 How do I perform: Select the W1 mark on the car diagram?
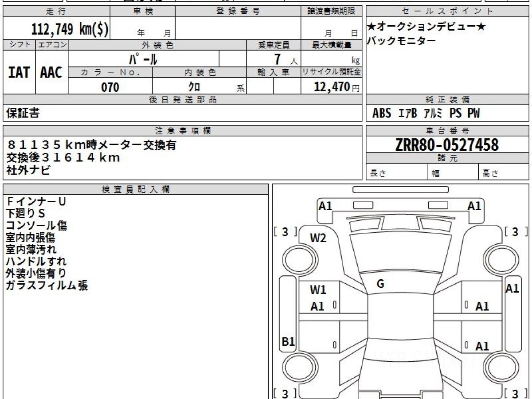pyautogui.click(x=318, y=290)
